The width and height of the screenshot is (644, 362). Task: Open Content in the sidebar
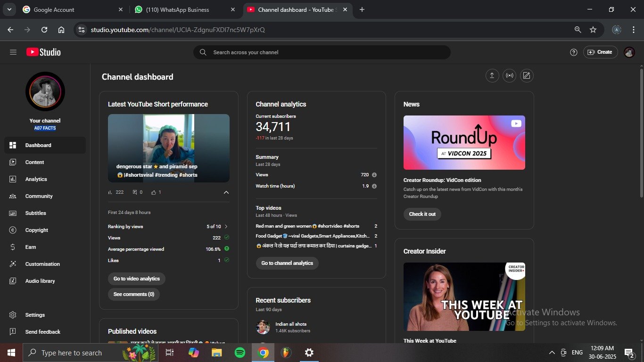45,162
